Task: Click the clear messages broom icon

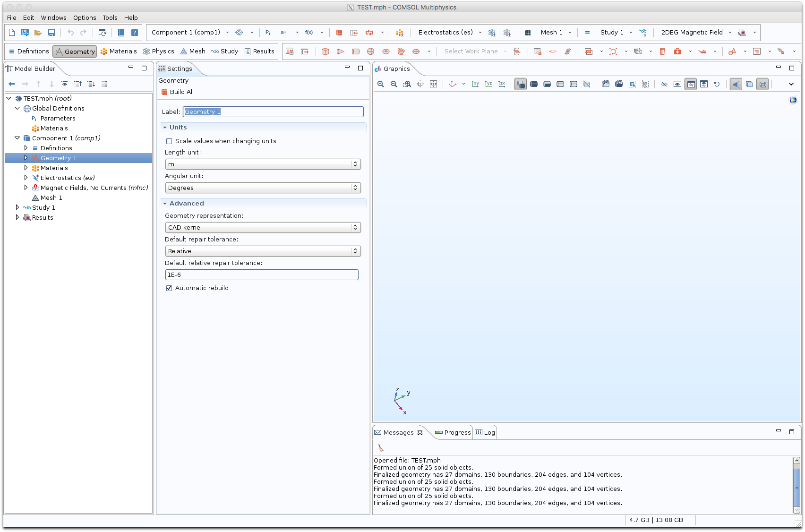Action: tap(381, 448)
